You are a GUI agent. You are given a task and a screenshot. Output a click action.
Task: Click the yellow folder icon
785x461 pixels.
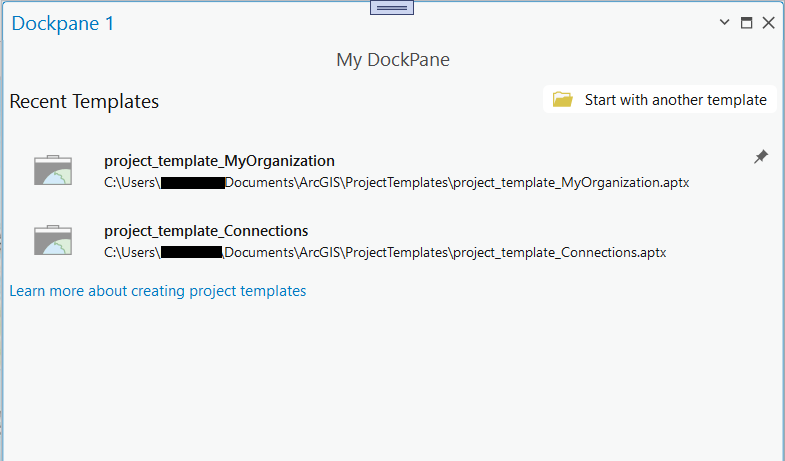pos(563,100)
